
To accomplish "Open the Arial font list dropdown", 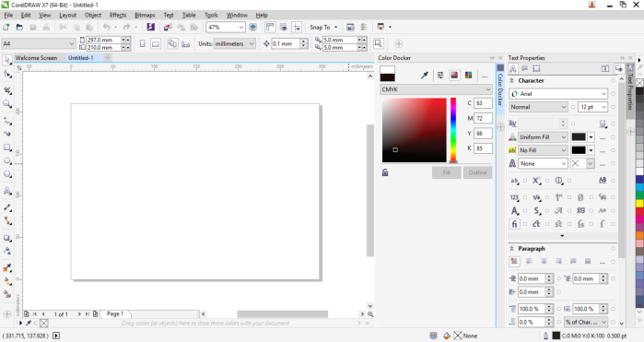I will [x=603, y=94].
